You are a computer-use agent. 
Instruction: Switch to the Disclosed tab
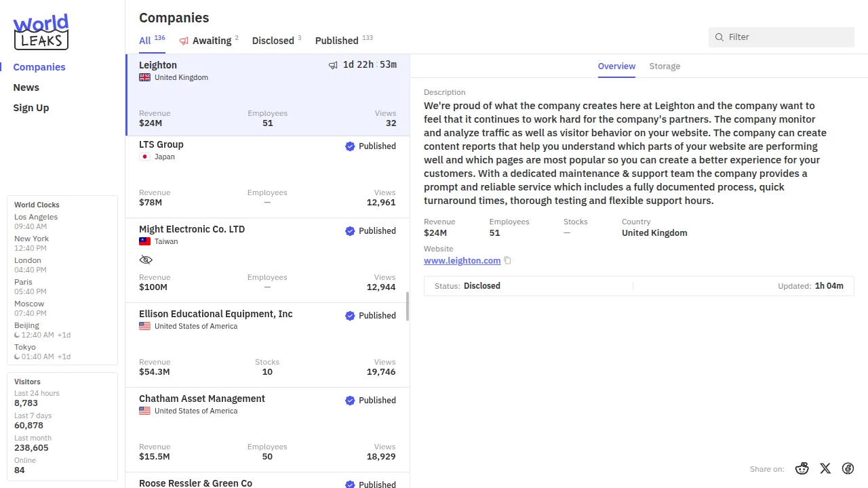coord(273,41)
